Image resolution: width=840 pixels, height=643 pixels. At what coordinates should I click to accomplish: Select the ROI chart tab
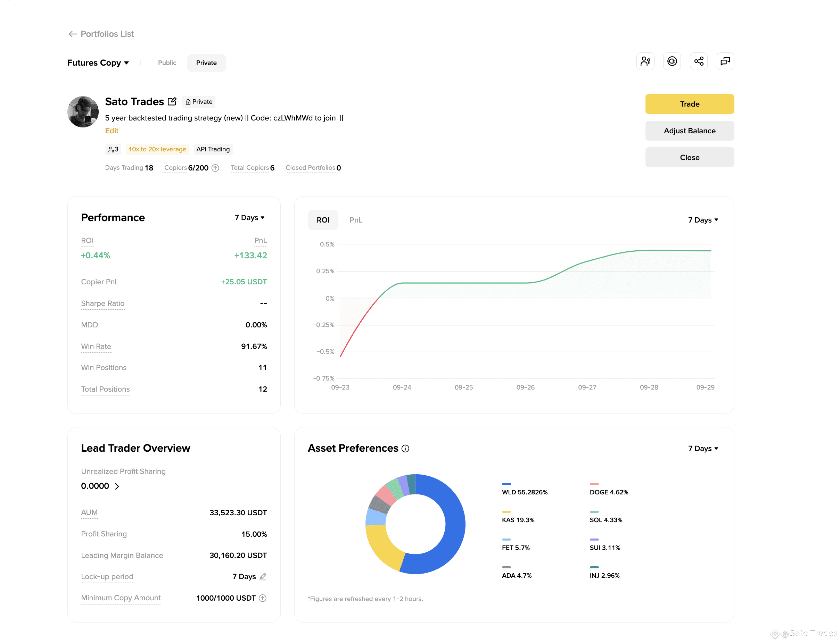(x=323, y=220)
